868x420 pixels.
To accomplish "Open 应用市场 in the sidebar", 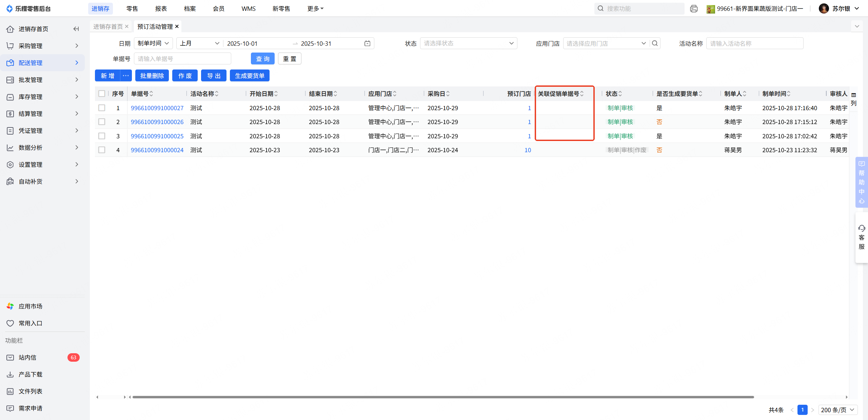I will (x=31, y=306).
